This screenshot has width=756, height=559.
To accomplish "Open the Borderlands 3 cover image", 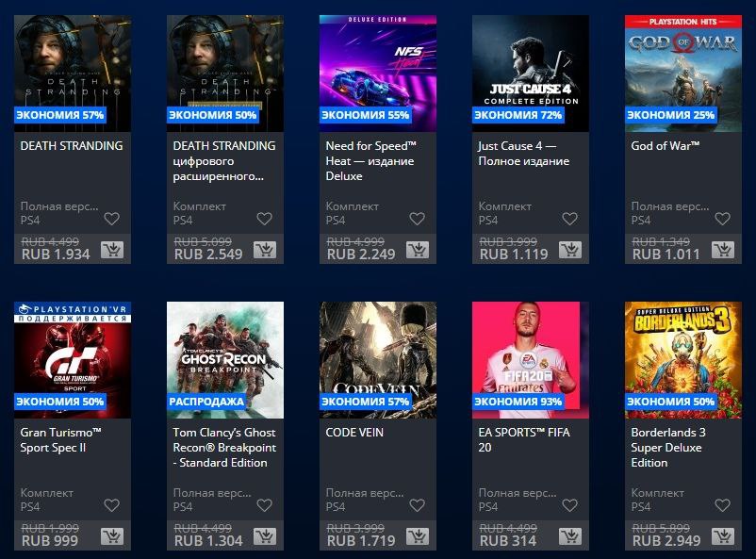I will pos(683,360).
